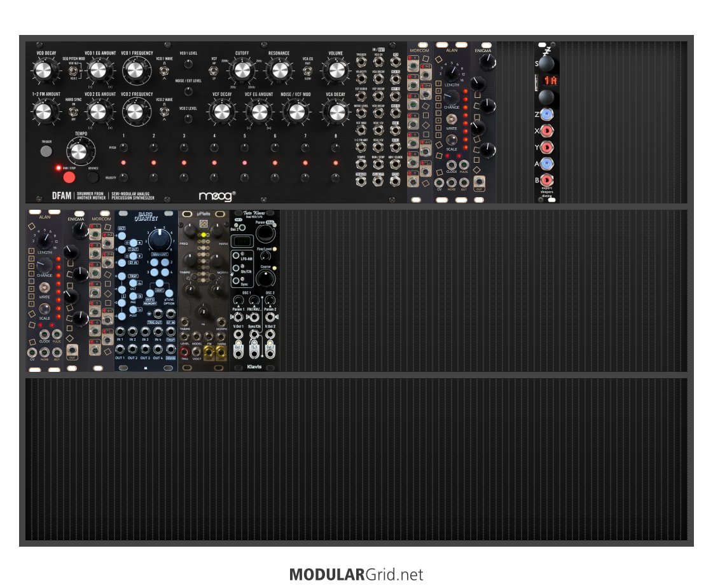
Task: Click the step 4 PITCH knob
Action: (x=214, y=147)
